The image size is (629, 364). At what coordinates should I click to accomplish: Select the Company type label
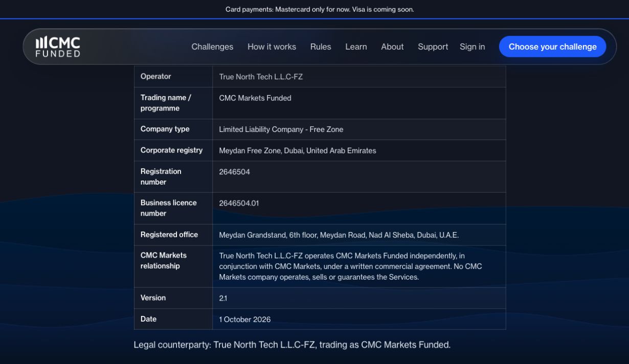click(x=165, y=129)
